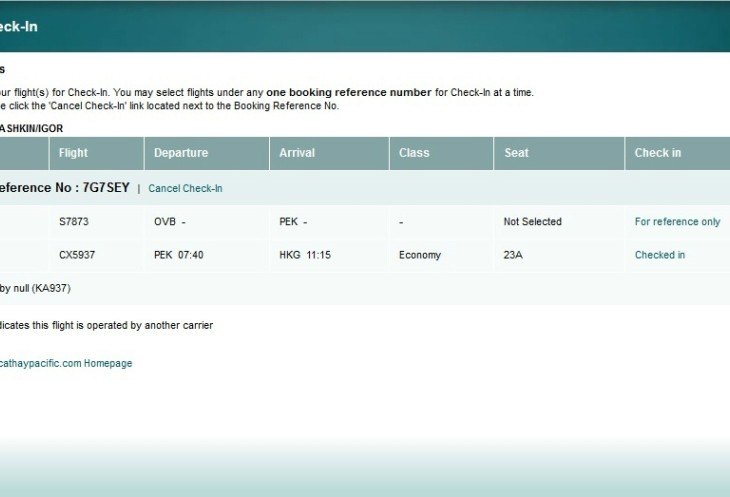Click booking reference number 7G7SEY
730x497 pixels.
[106, 188]
